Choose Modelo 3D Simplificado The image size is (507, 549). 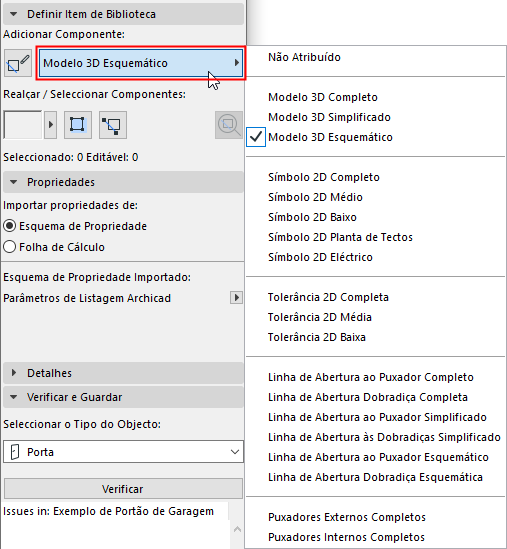coord(376,117)
